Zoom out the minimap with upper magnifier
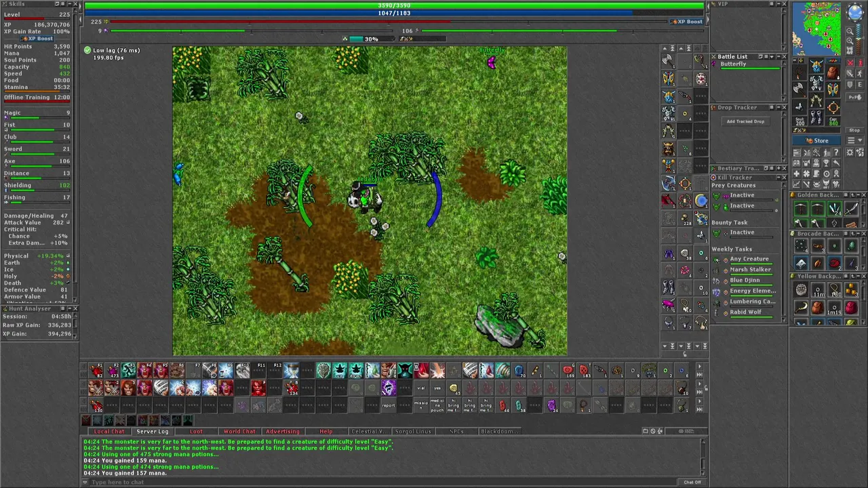868x488 pixels. click(x=850, y=31)
